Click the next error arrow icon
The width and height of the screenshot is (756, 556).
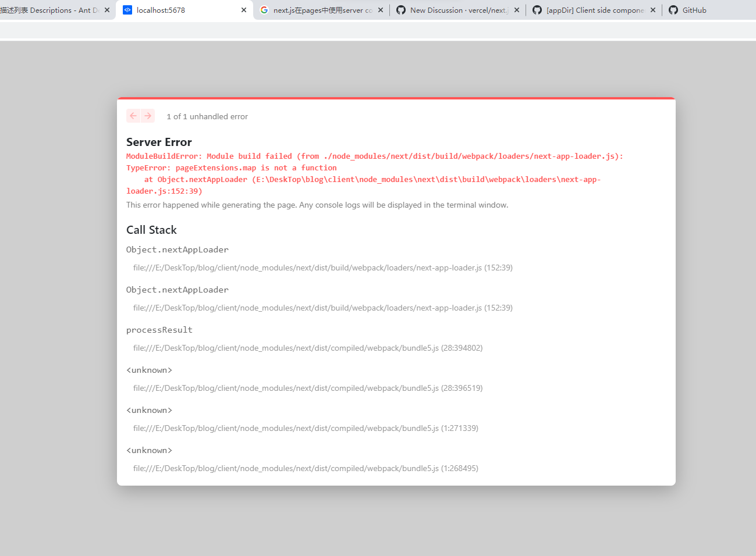148,116
